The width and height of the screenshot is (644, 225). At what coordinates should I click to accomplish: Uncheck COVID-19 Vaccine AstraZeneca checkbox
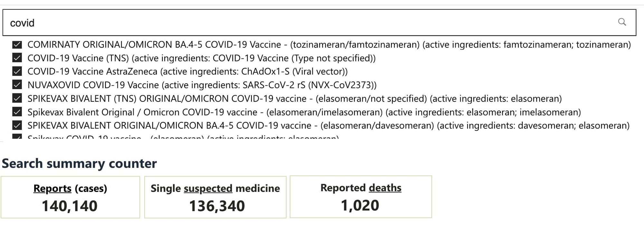(17, 71)
